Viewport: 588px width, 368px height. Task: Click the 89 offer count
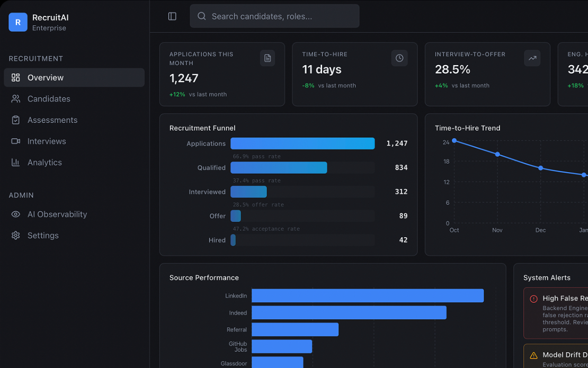pos(403,216)
